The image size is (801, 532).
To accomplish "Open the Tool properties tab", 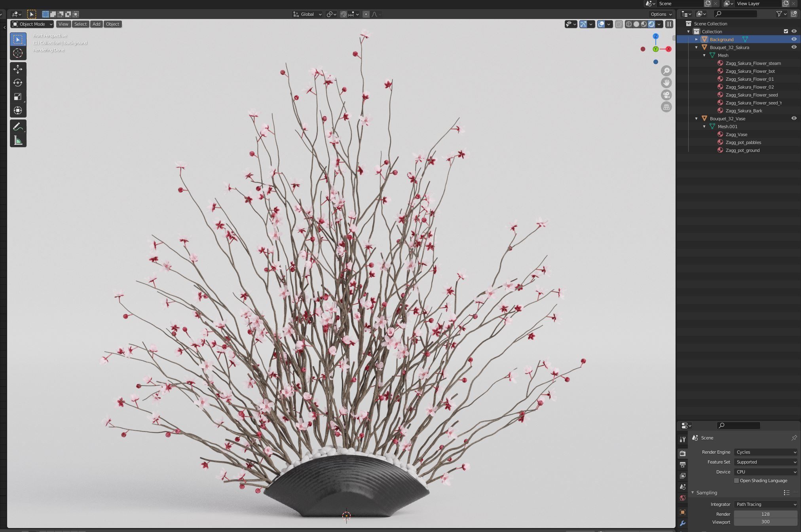I will click(683, 439).
